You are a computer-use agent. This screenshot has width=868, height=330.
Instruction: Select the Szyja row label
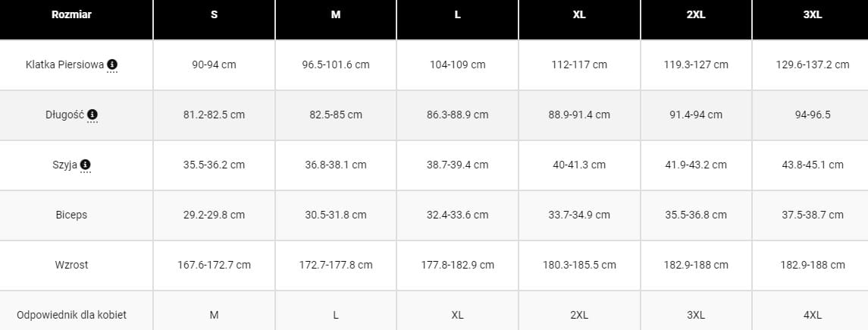tap(65, 165)
